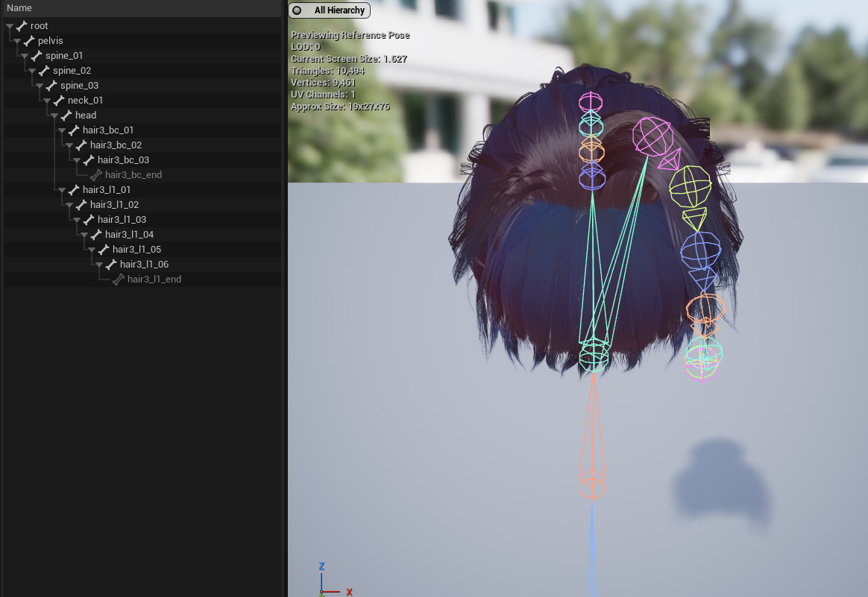This screenshot has width=868, height=597.
Task: Select the hair3_l1_04 bone name
Action: [x=130, y=236]
